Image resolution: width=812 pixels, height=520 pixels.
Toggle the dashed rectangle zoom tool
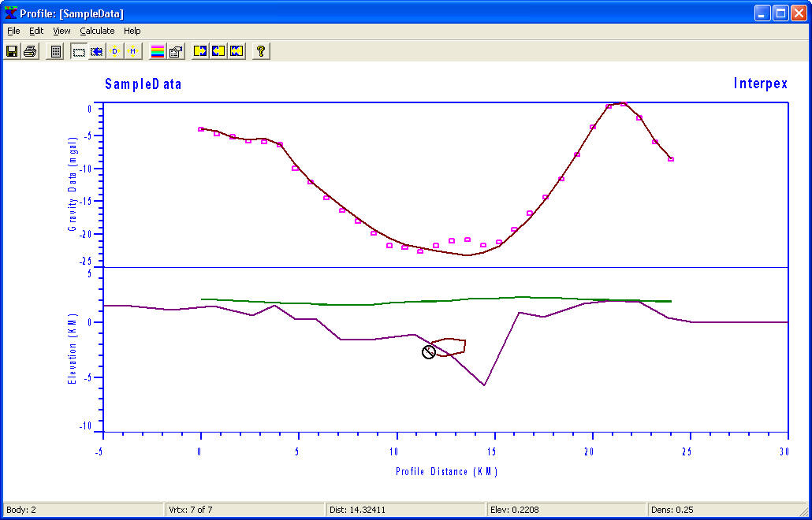pyautogui.click(x=79, y=51)
